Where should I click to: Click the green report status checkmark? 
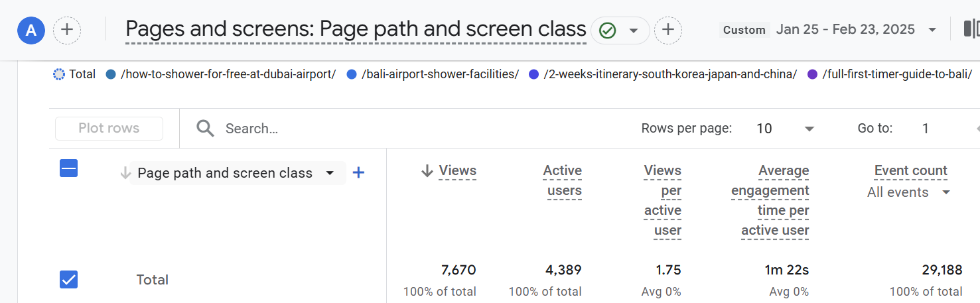(x=607, y=30)
